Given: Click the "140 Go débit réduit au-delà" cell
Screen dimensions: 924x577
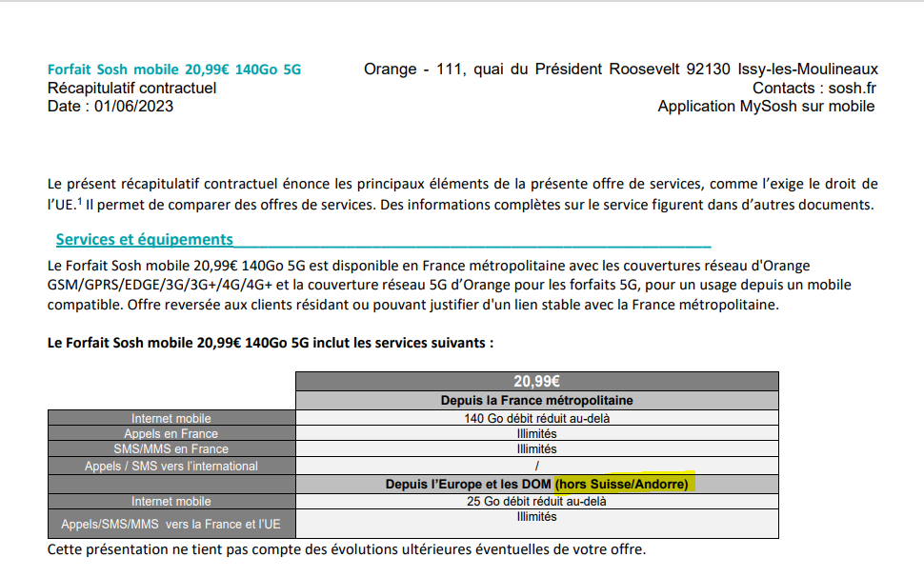Looking at the screenshot, I should click(x=537, y=418).
